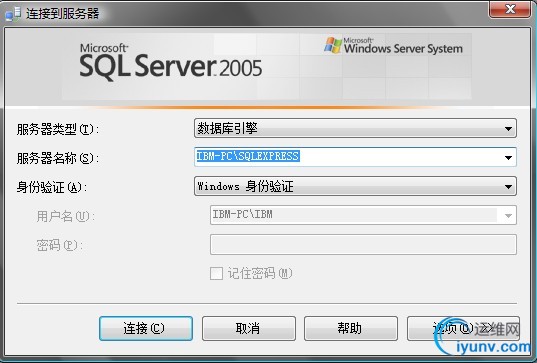Screen dimensions: 537x363
Task: Click the 连接到服务器 title text
Action: (x=63, y=14)
